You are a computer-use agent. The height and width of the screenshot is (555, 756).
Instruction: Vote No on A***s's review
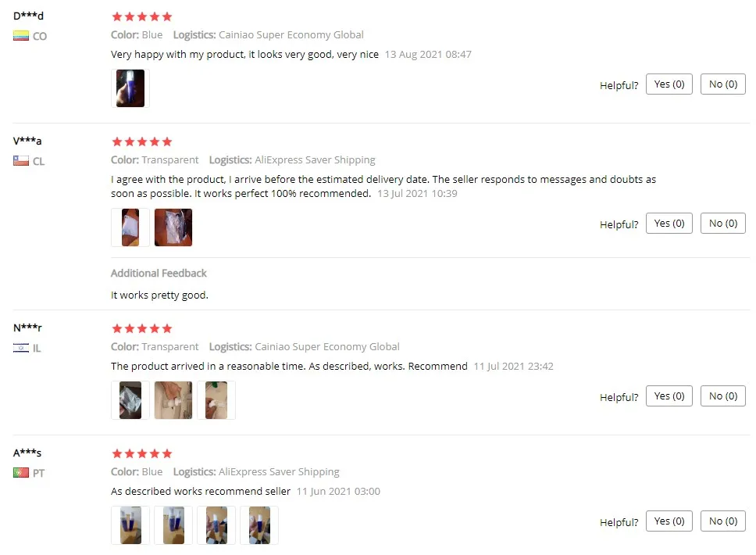coord(722,521)
